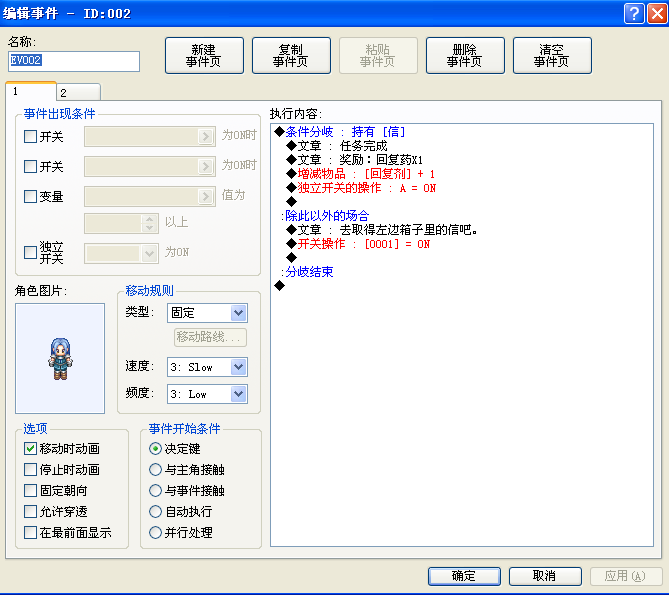Screen dimensions: 669x595
Task: Check the 在最前面显示 option
Action: [x=30, y=532]
